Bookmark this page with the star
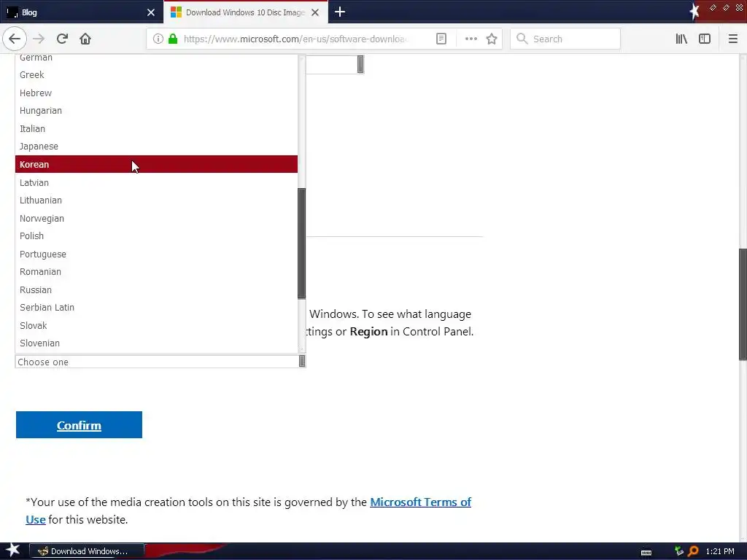The image size is (747, 560). [x=492, y=39]
